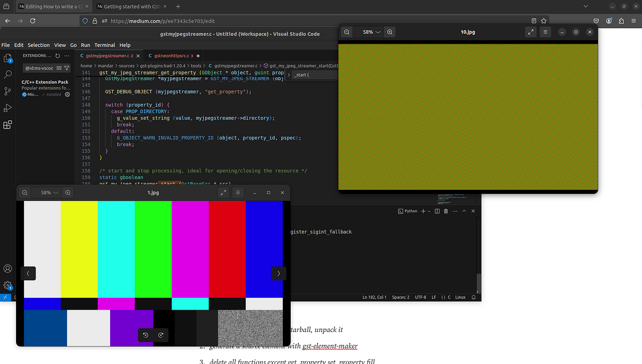Screen dimensions: 642x364
Task: Open the Source Control view
Action: (x=8, y=91)
